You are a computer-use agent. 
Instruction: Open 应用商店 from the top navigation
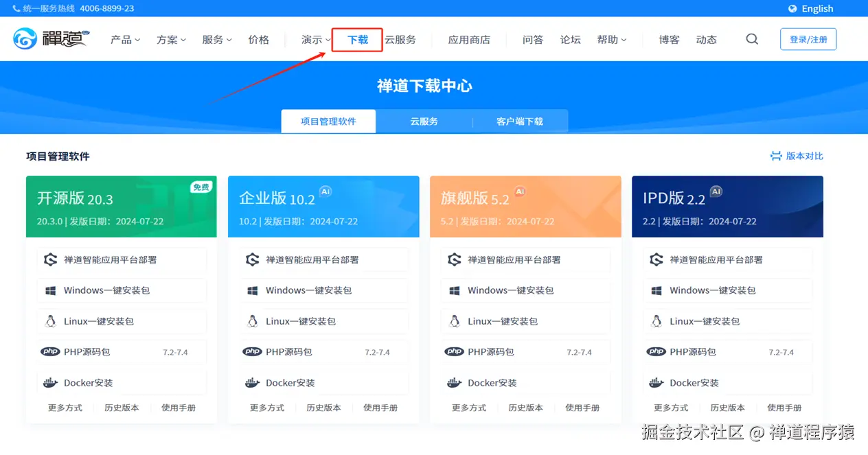pos(470,39)
